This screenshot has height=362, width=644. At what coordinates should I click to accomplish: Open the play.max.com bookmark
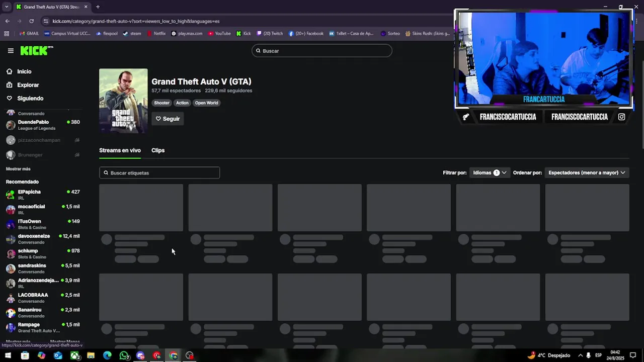pos(187,34)
